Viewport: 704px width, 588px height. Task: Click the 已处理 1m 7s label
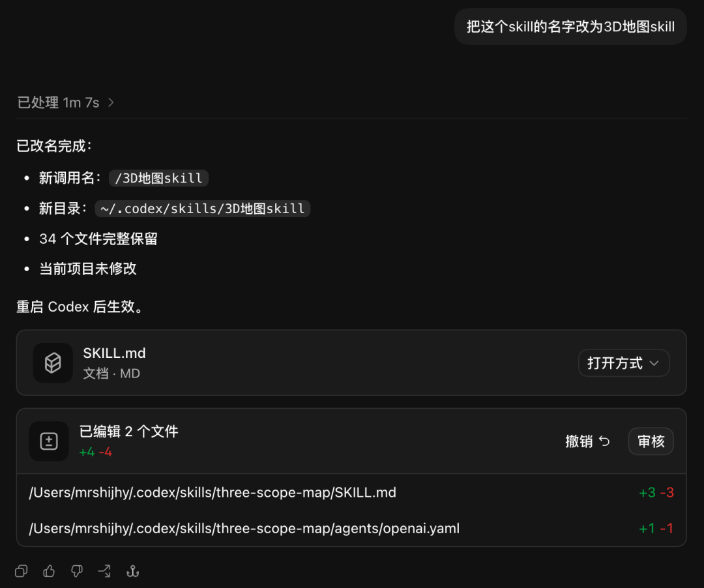tap(58, 103)
